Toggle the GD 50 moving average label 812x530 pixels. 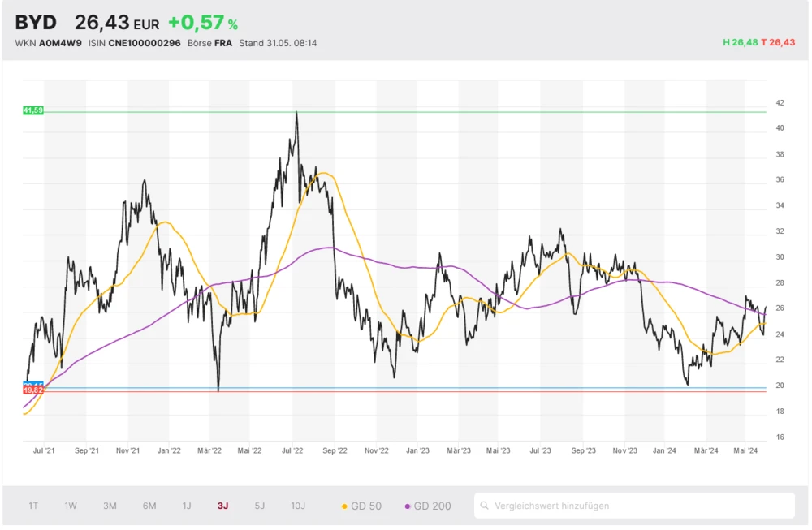coord(366,506)
